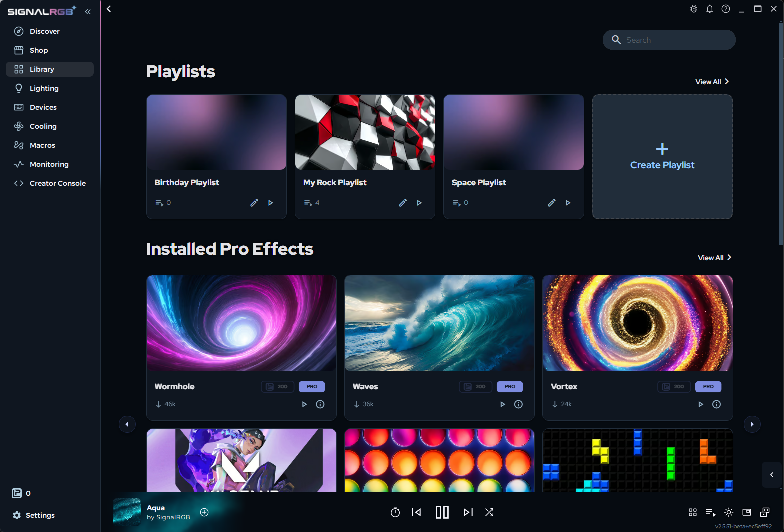Open the bug report icon
The height and width of the screenshot is (532, 784).
[694, 9]
